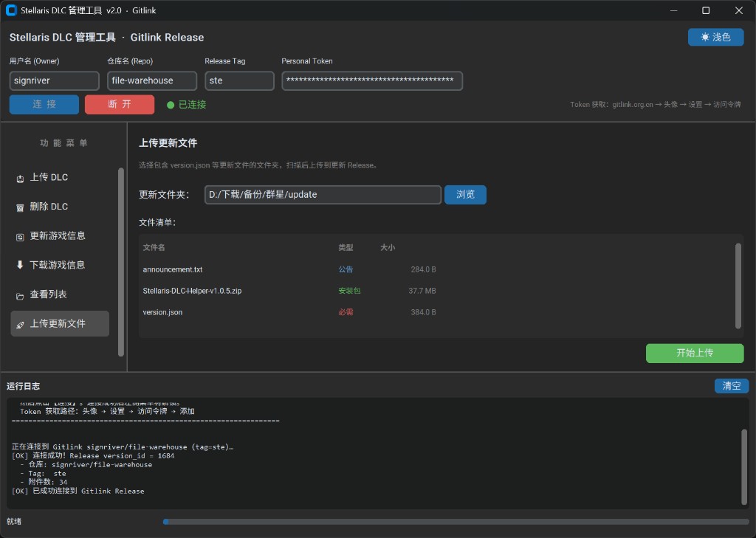Viewport: 756px width, 538px height.
Task: Click the 文件清单 label
Action: click(158, 223)
